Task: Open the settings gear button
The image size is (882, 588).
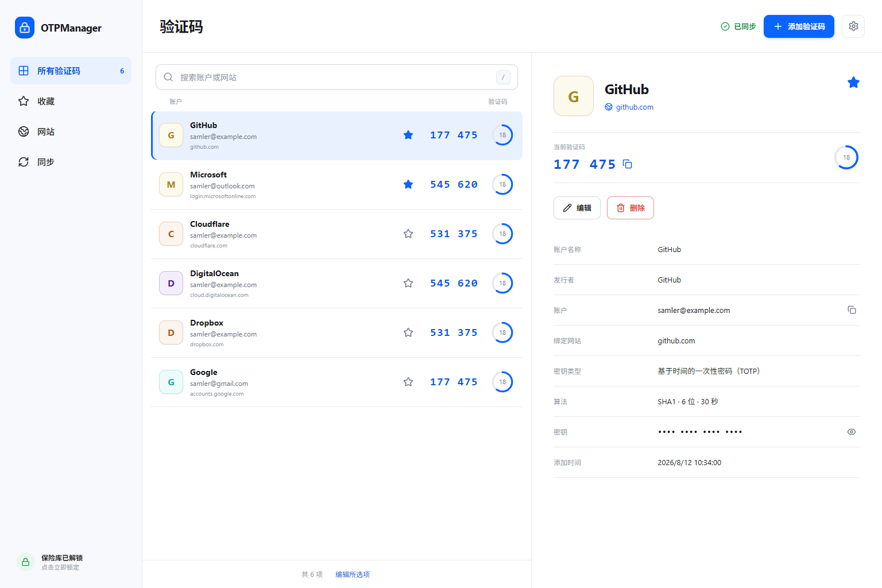Action: tap(853, 26)
